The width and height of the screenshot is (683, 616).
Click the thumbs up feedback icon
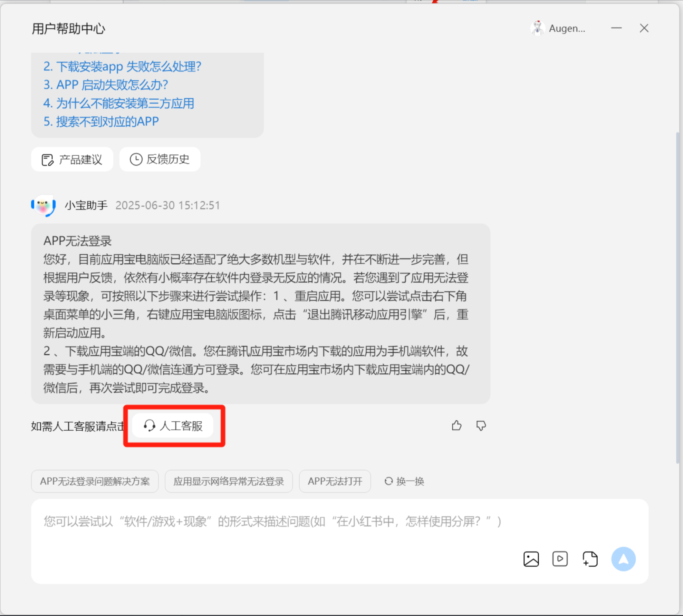pyautogui.click(x=456, y=426)
